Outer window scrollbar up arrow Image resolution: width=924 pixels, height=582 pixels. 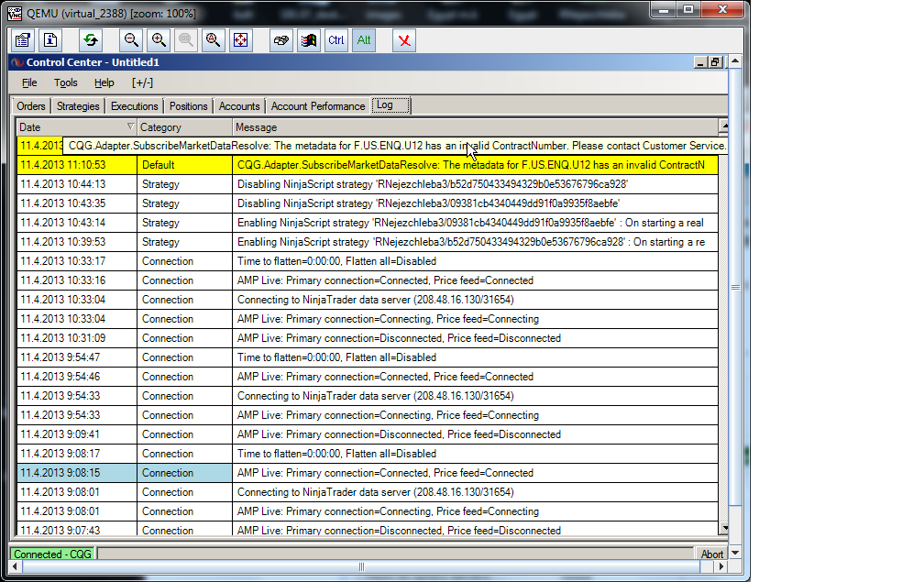(735, 60)
